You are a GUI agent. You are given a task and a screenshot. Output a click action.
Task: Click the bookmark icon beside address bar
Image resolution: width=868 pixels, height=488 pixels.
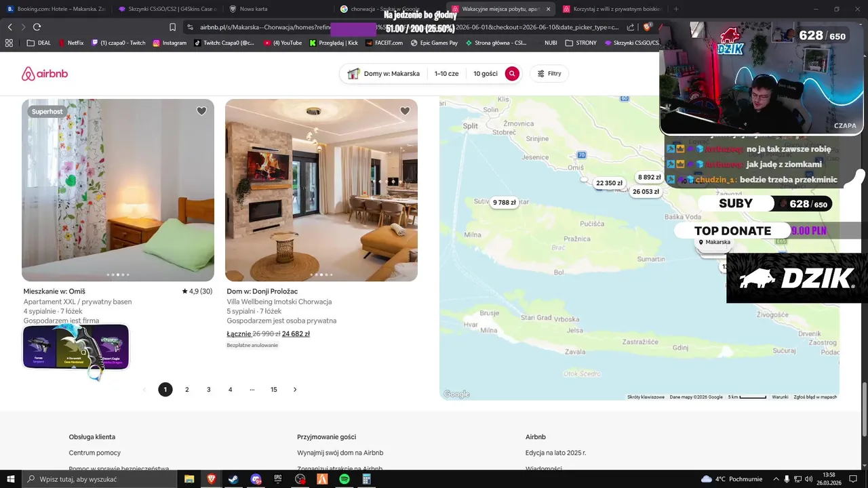pos(172,27)
